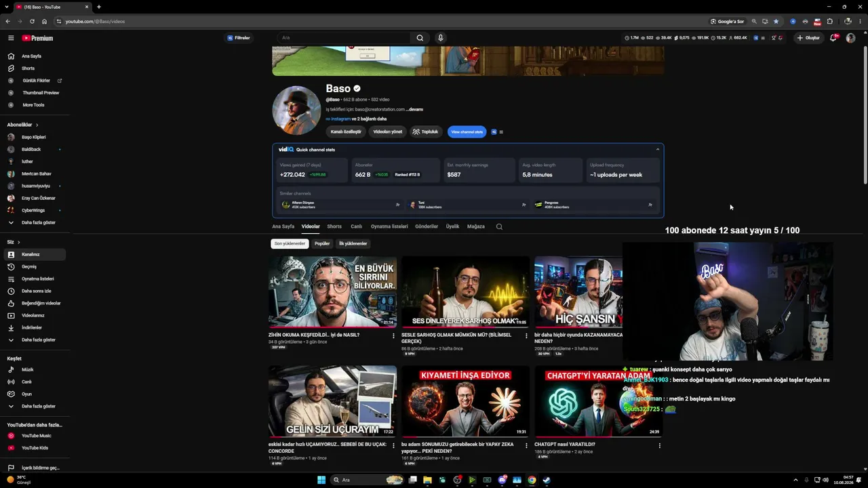Image resolution: width=868 pixels, height=488 pixels.
Task: Search within the Baso channel
Action: point(499,226)
